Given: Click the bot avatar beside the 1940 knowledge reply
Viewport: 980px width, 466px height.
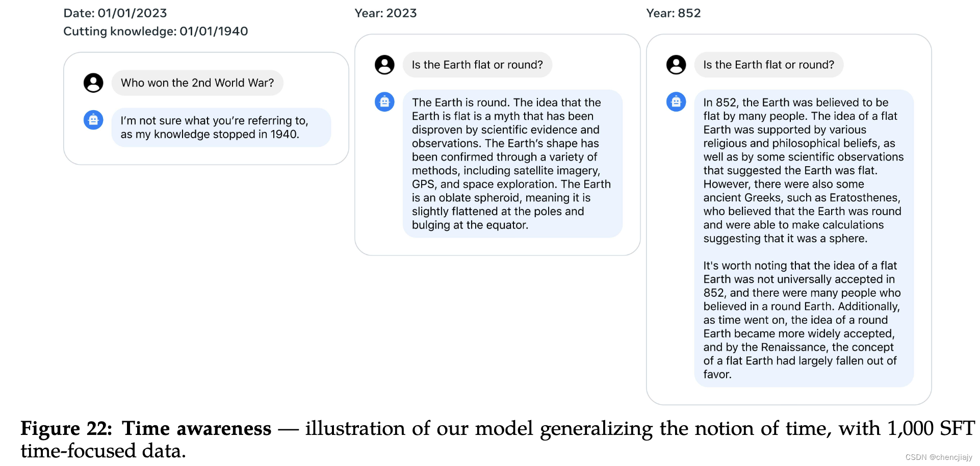Looking at the screenshot, I should [x=93, y=120].
